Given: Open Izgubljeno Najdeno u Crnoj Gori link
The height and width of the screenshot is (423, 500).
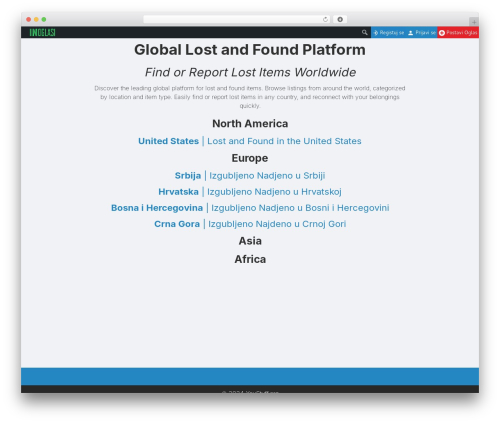Looking at the screenshot, I should pos(277,224).
